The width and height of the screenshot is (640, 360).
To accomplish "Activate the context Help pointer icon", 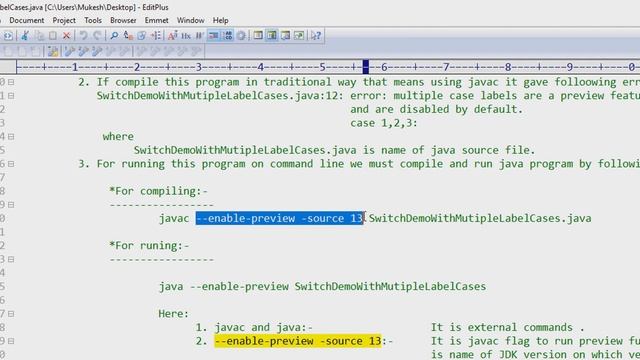I will (316, 36).
